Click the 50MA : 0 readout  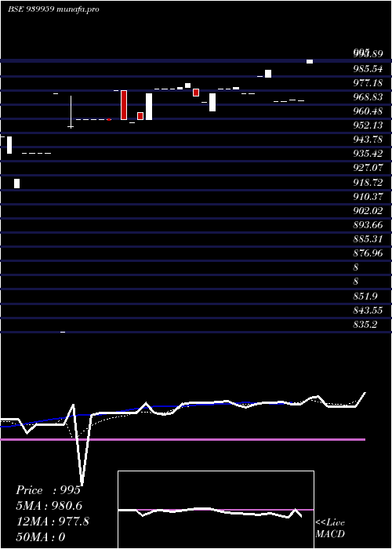41,537
